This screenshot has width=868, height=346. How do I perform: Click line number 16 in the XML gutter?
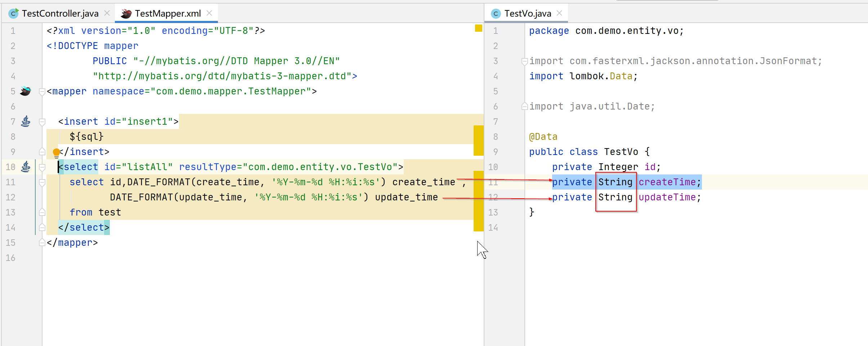[x=10, y=258]
